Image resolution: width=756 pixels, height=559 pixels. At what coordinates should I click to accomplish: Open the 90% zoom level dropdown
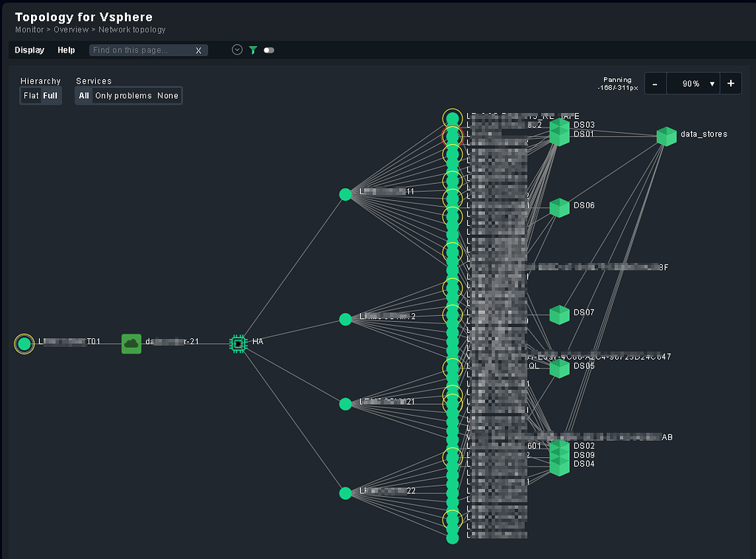693,83
